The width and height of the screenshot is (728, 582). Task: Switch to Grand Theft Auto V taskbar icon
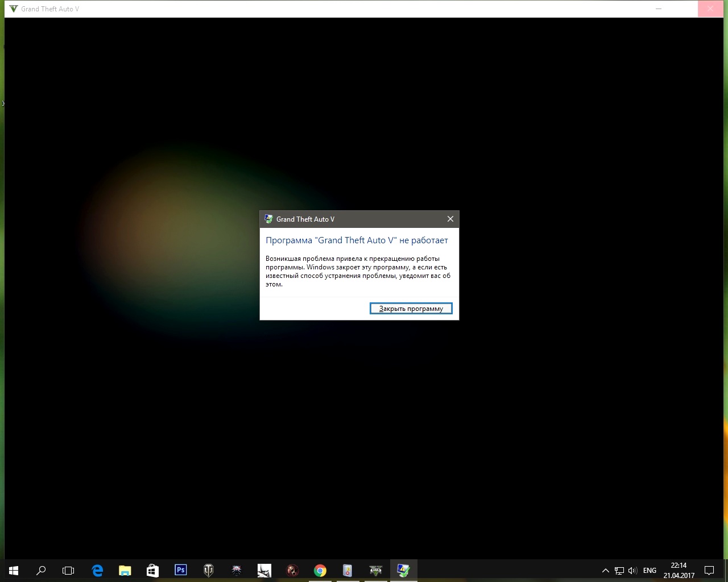click(x=375, y=570)
